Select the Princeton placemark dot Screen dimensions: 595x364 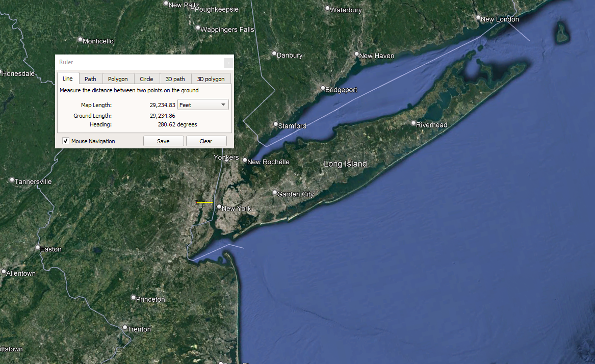pyautogui.click(x=134, y=298)
